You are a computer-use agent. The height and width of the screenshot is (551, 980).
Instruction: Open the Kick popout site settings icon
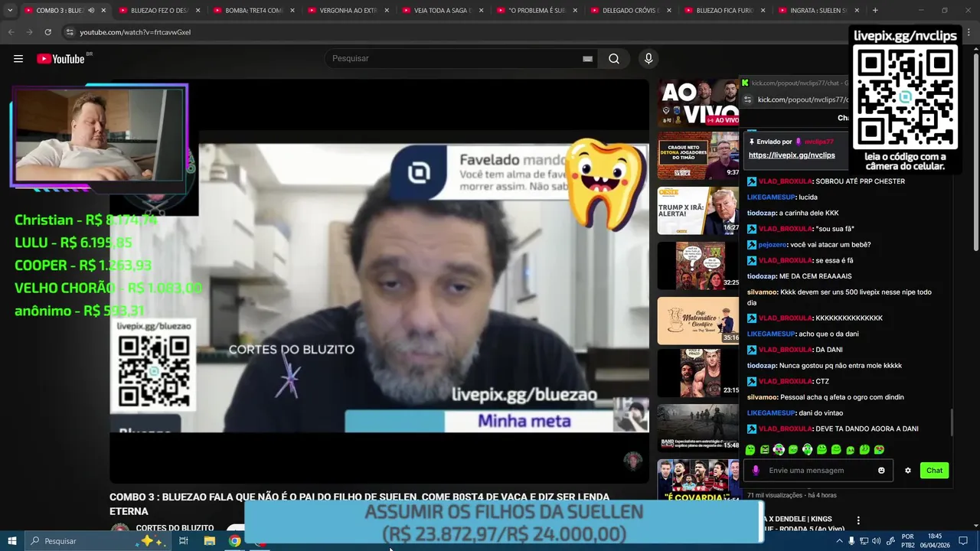(x=748, y=99)
